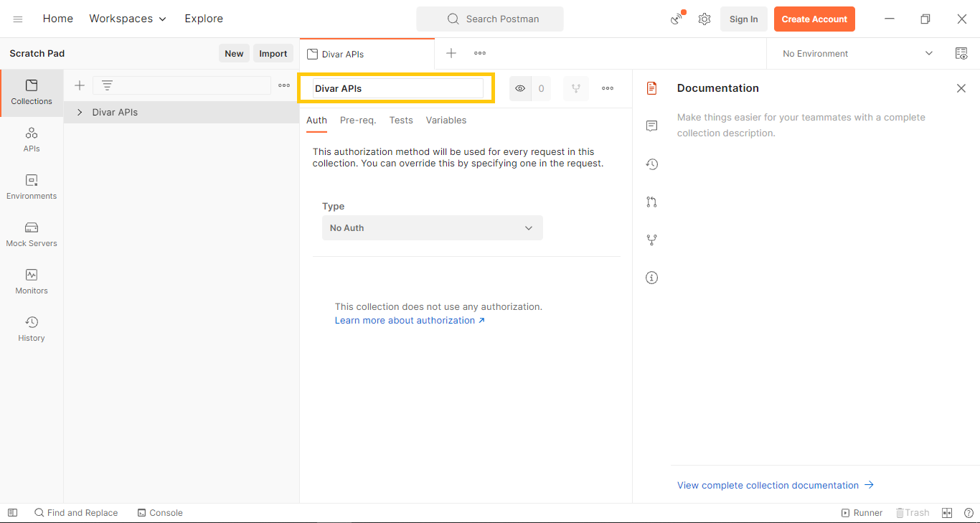Open the No Environment dropdown
This screenshot has height=523, width=980.
(x=858, y=54)
